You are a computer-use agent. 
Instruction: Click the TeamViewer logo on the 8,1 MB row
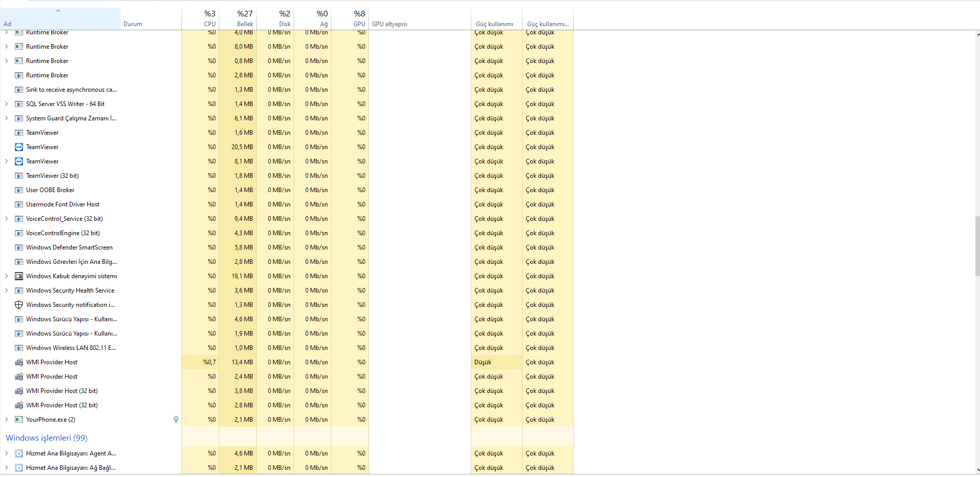coord(19,161)
